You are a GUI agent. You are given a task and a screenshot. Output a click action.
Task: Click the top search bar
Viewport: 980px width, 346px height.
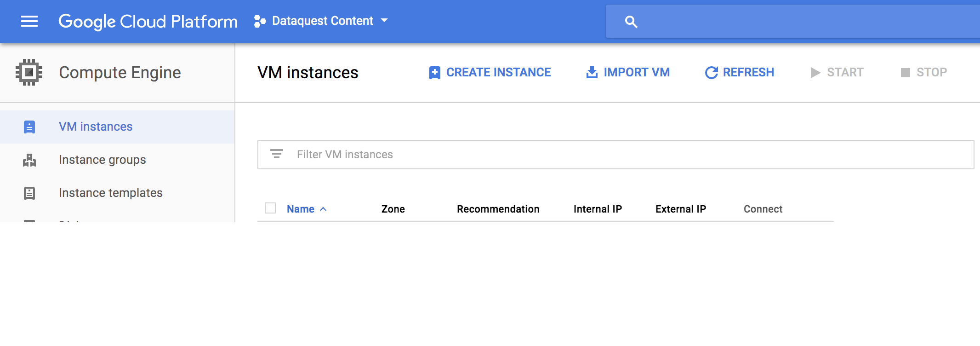click(804, 22)
